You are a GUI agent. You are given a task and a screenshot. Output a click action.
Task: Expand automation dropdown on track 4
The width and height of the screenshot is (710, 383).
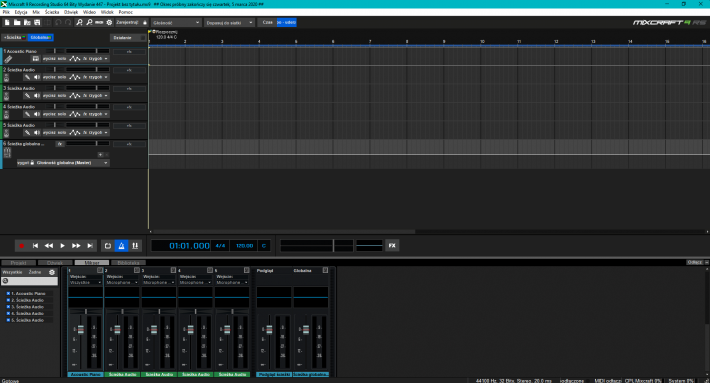click(106, 114)
